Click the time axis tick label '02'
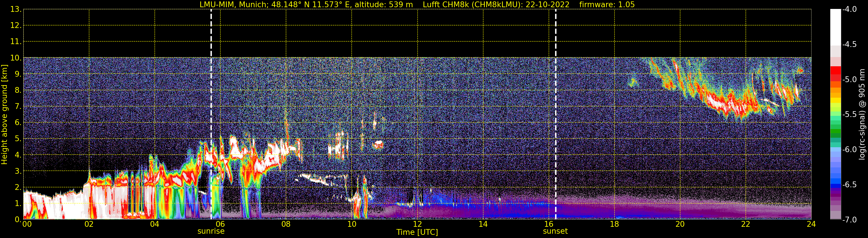This screenshot has width=868, height=238. (89, 224)
